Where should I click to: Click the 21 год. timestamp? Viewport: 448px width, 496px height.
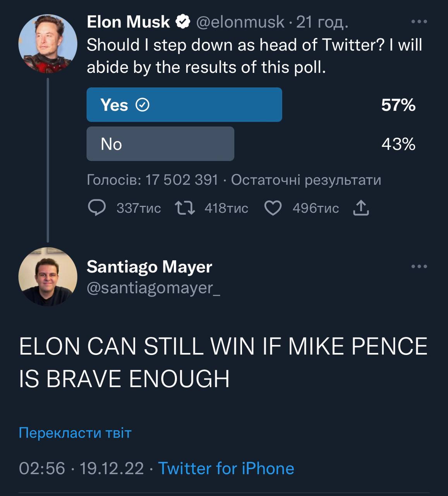[x=322, y=22]
